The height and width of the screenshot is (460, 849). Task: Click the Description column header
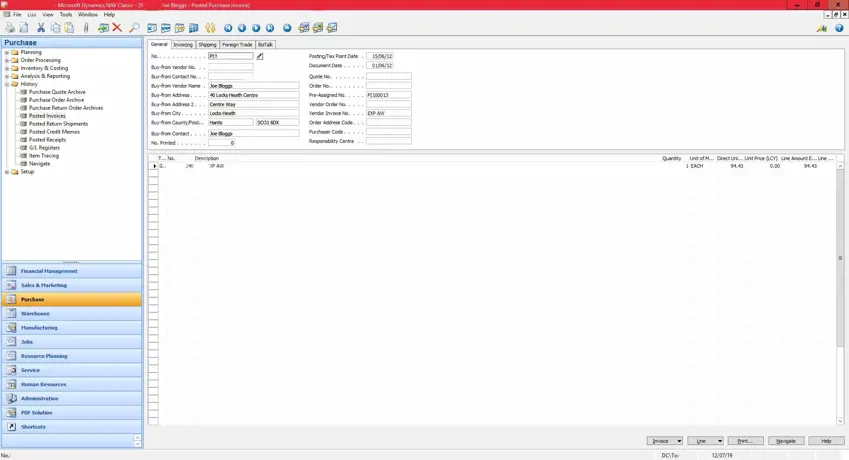(x=207, y=159)
